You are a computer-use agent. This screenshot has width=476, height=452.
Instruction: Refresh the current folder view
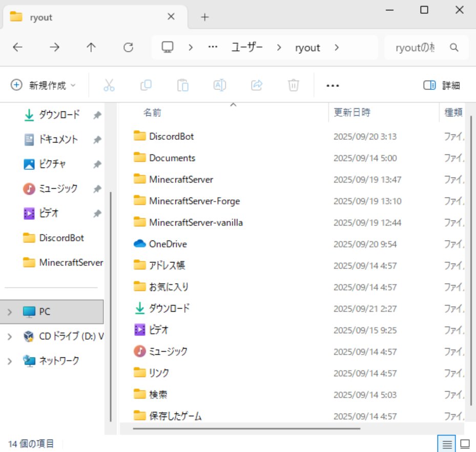point(128,48)
